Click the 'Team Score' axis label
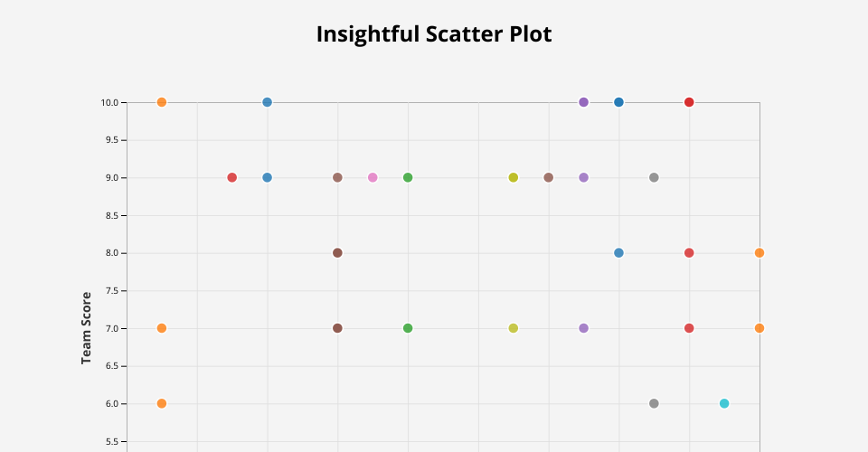Viewport: 868px width, 452px height. pyautogui.click(x=87, y=328)
